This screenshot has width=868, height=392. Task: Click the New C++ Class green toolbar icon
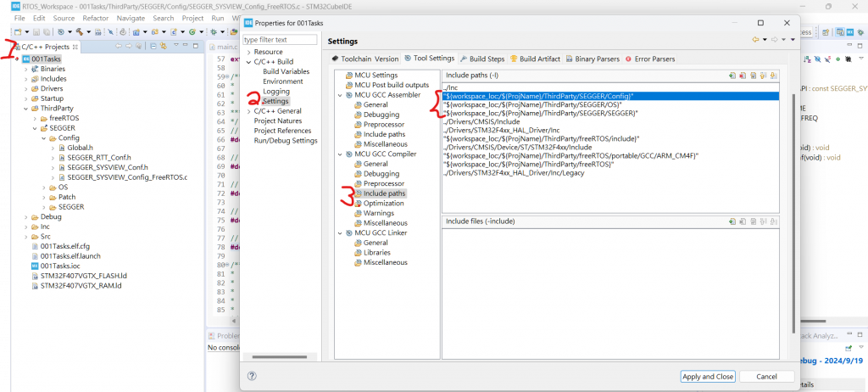[192, 32]
